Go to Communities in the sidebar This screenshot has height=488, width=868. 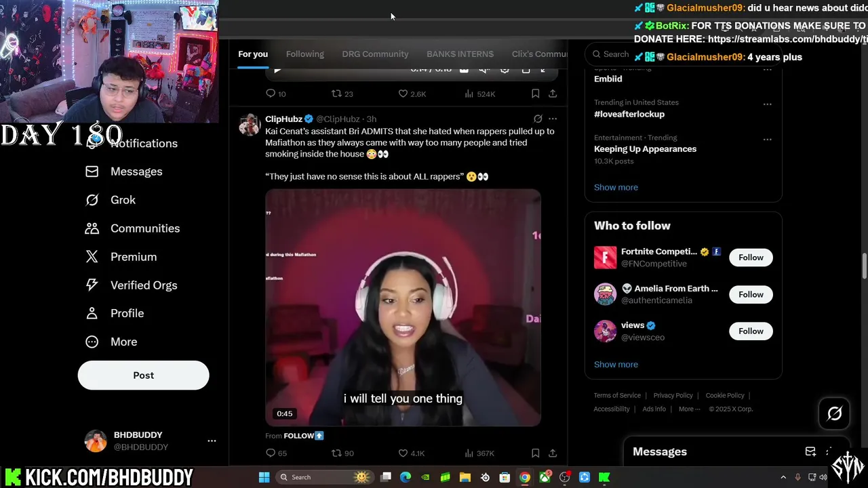132,228
